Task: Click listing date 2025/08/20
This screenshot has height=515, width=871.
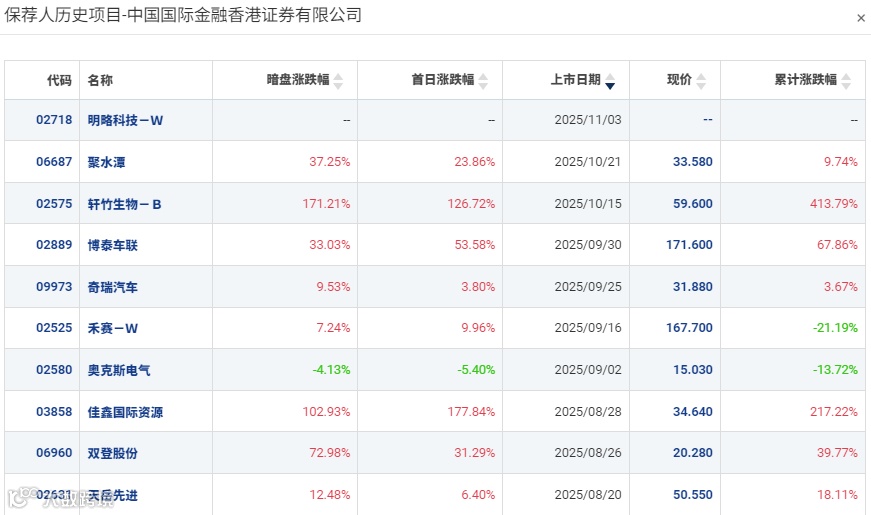Action: (588, 494)
